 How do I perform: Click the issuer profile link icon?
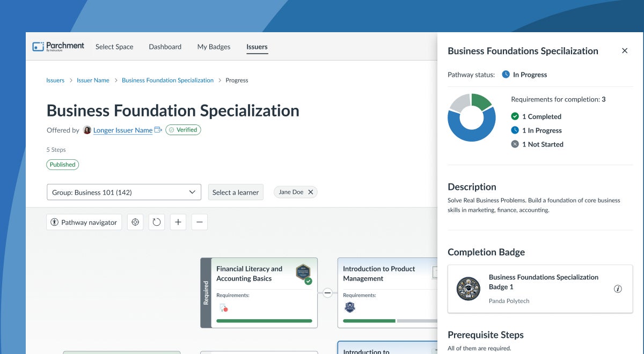tap(158, 130)
